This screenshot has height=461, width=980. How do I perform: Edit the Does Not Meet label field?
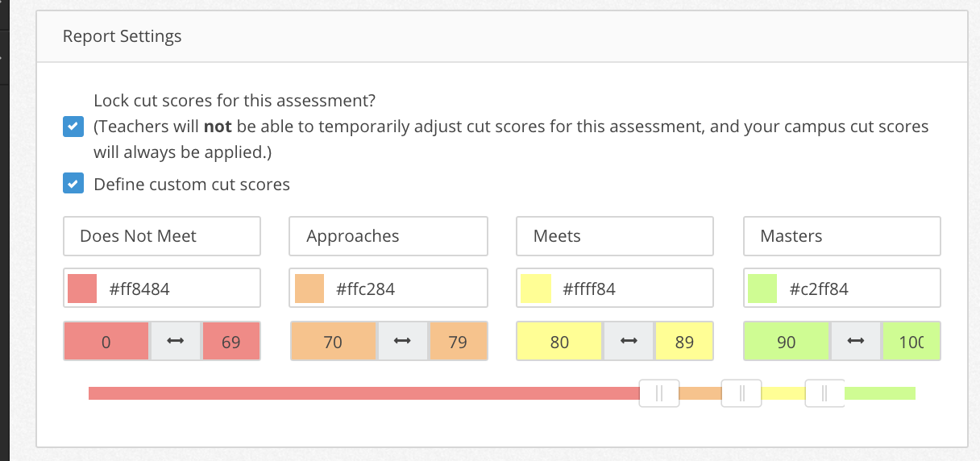coord(162,236)
